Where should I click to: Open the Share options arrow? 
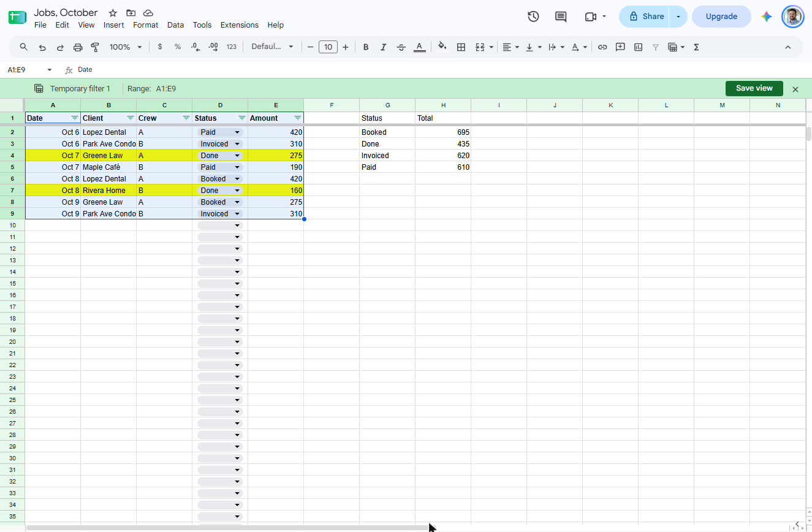(x=678, y=17)
